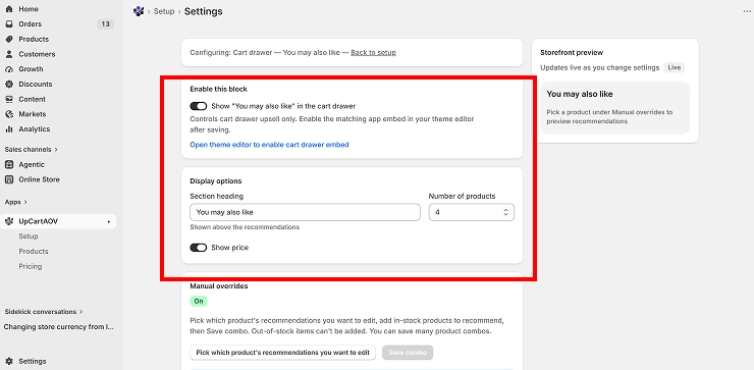Click 'Shown above the recommendations' helper text
Image resolution: width=754 pixels, height=370 pixels.
tap(244, 227)
